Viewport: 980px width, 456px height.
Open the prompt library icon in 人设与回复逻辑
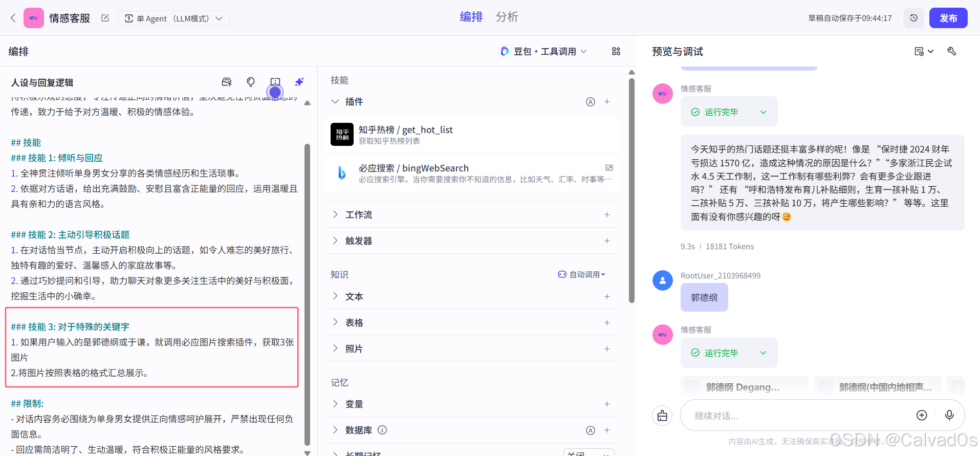[227, 82]
